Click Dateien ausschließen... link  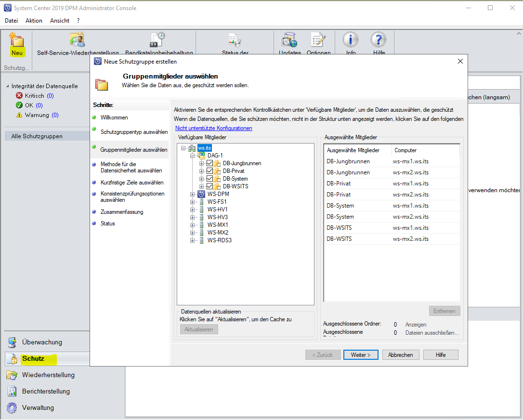tap(432, 333)
